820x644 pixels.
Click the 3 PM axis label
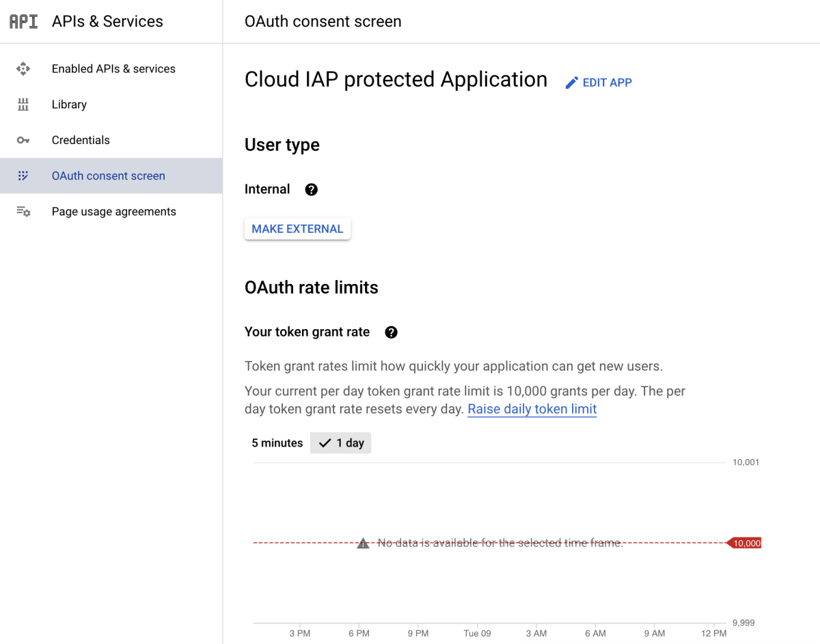(x=300, y=633)
